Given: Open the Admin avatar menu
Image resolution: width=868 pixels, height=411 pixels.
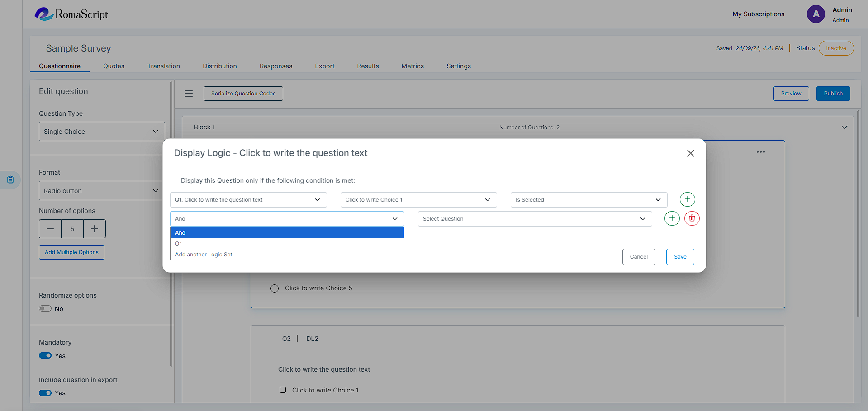Looking at the screenshot, I should 816,14.
